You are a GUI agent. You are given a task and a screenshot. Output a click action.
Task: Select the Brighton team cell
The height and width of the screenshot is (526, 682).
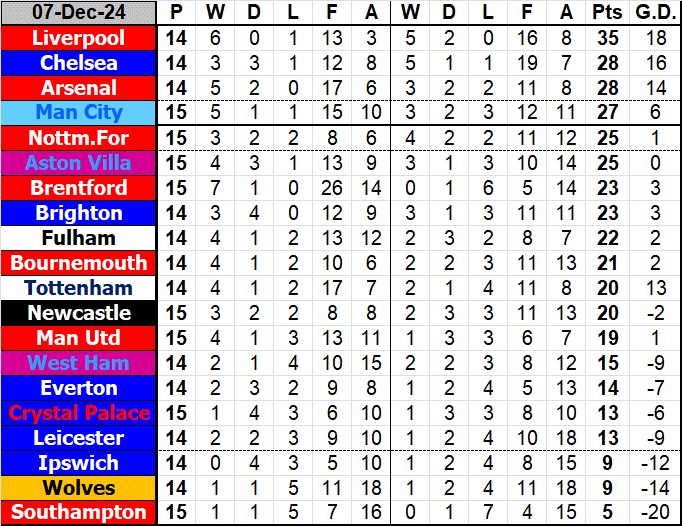(x=79, y=213)
